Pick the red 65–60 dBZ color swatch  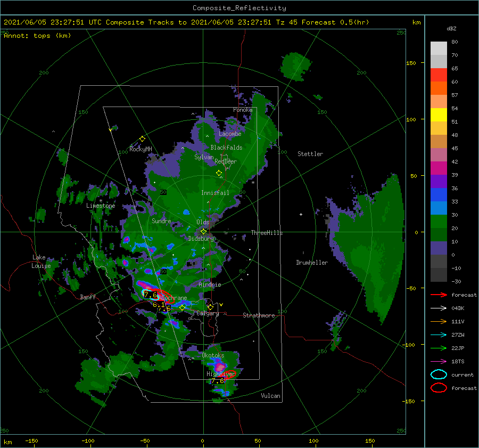(439, 75)
